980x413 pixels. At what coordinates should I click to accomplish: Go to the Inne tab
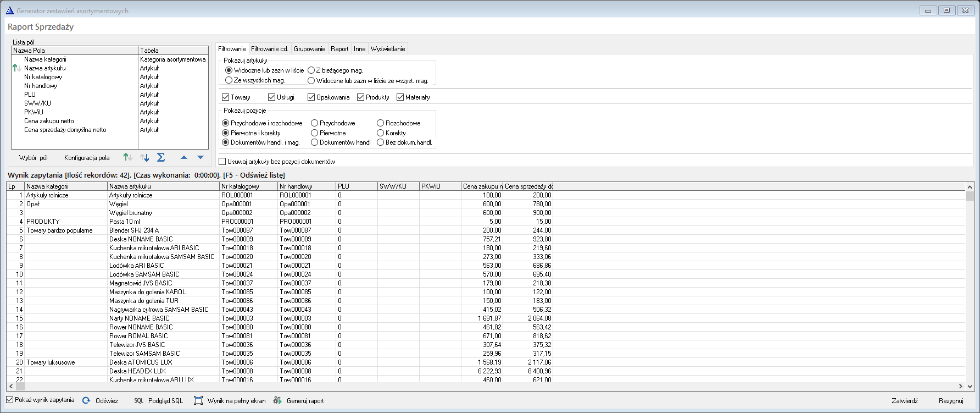point(360,49)
